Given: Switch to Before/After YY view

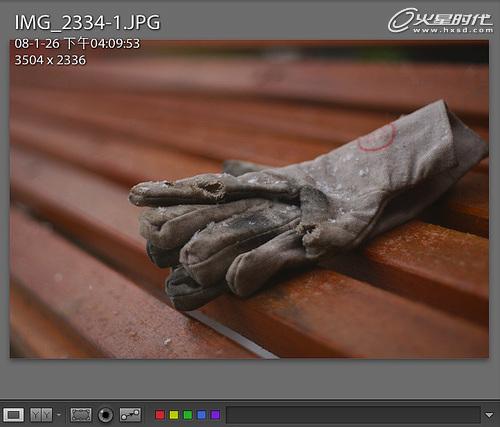Looking at the screenshot, I should click(41, 415).
